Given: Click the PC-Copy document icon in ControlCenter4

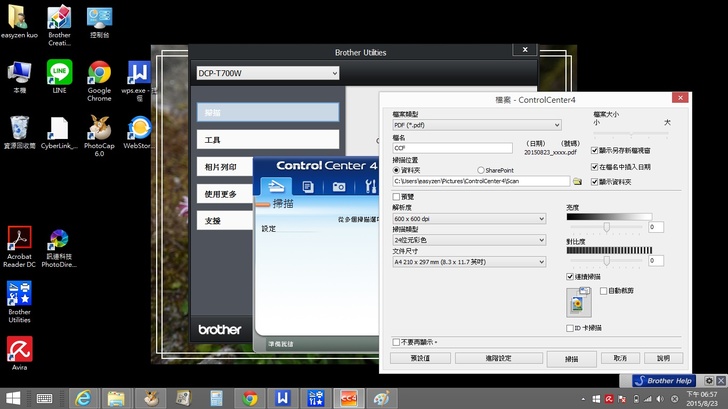Looking at the screenshot, I should (x=308, y=186).
